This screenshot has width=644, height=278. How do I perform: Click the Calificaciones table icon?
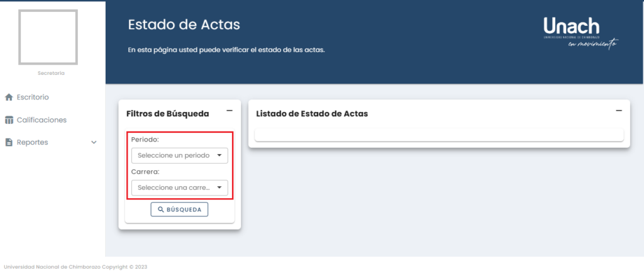[9, 120]
